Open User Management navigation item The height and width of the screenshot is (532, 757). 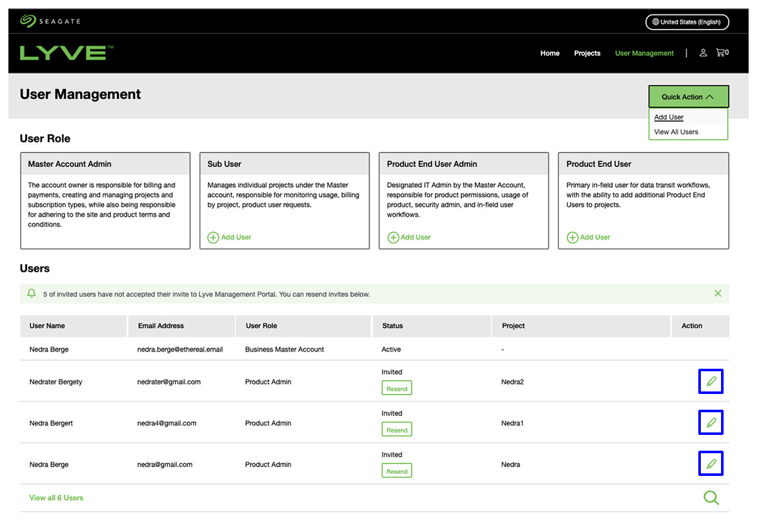click(644, 54)
